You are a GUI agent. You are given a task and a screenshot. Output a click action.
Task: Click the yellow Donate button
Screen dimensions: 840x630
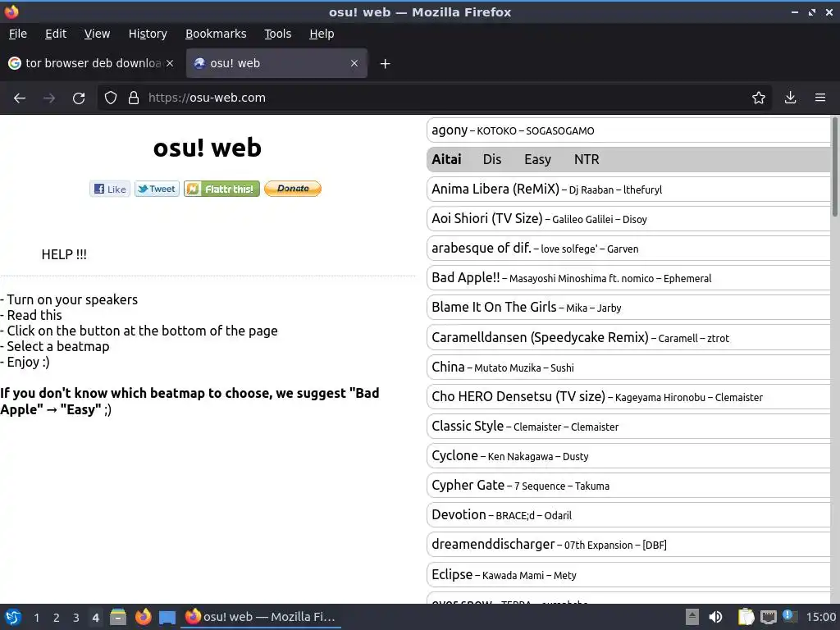click(293, 189)
